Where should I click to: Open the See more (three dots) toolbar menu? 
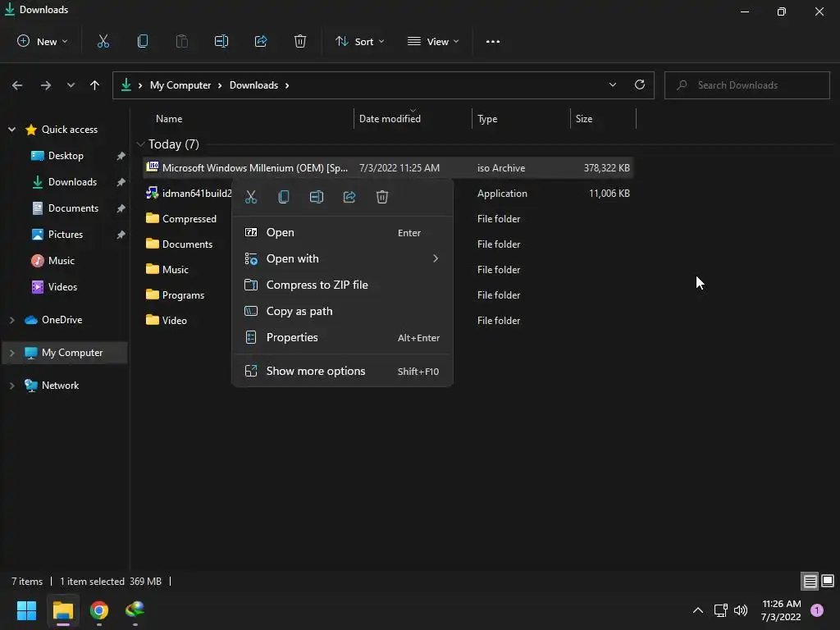493,41
